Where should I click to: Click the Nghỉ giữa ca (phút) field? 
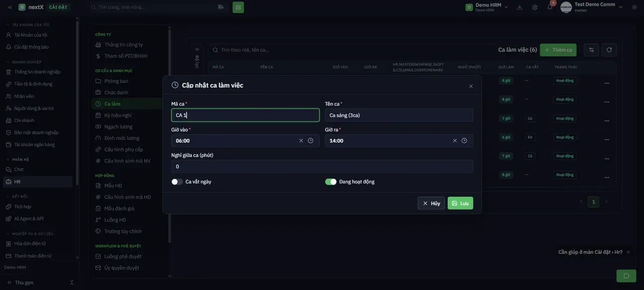[322, 166]
